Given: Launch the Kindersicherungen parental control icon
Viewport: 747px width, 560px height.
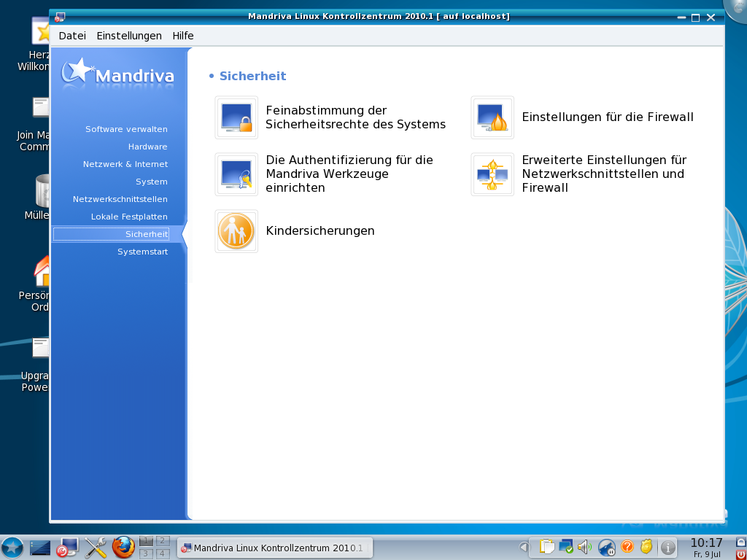Looking at the screenshot, I should click(x=236, y=231).
